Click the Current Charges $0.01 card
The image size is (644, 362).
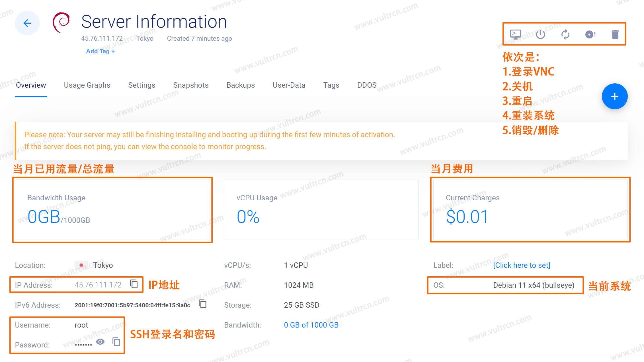[530, 209]
